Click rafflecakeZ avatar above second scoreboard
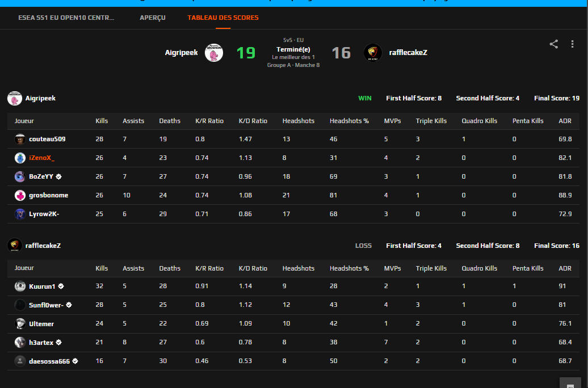Screen dimensions: 588x388 pyautogui.click(x=15, y=246)
